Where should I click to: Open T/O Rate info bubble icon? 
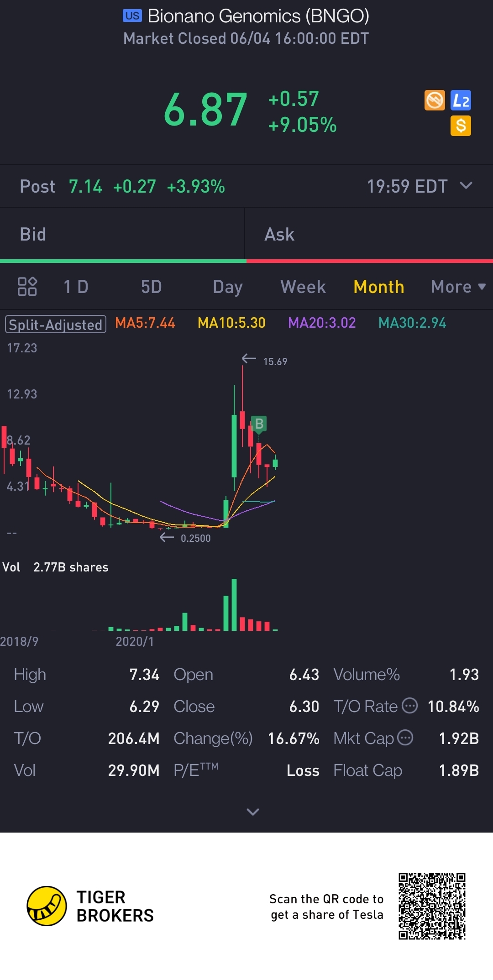[x=409, y=706]
